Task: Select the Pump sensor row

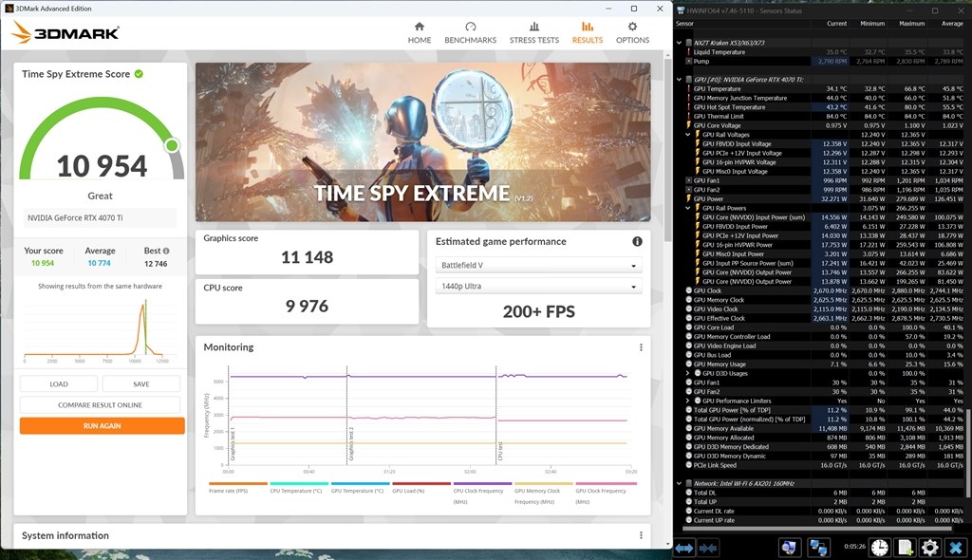Action: click(x=819, y=62)
